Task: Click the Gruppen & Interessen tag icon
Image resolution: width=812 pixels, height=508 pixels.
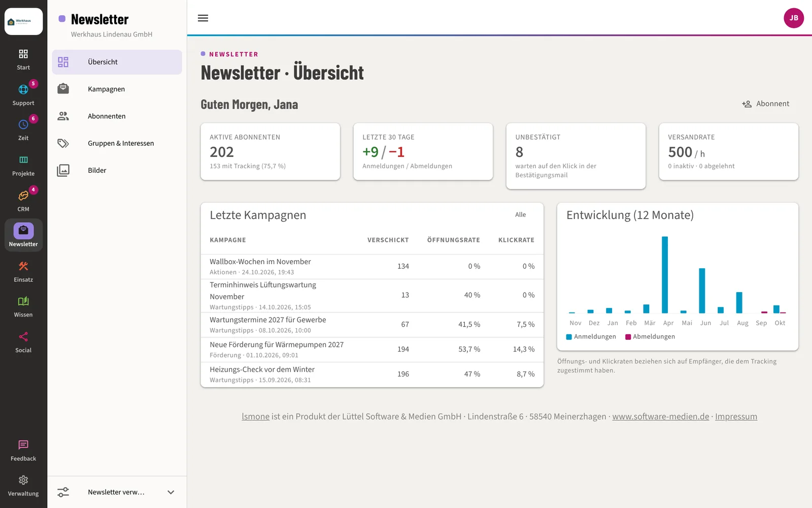Action: pyautogui.click(x=63, y=143)
